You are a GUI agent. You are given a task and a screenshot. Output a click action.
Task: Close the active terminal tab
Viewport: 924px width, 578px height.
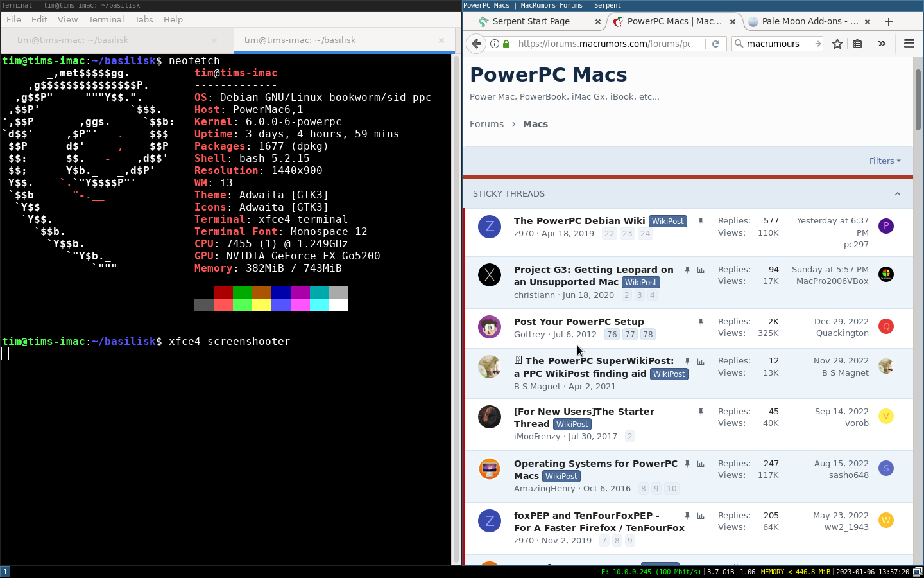point(441,40)
